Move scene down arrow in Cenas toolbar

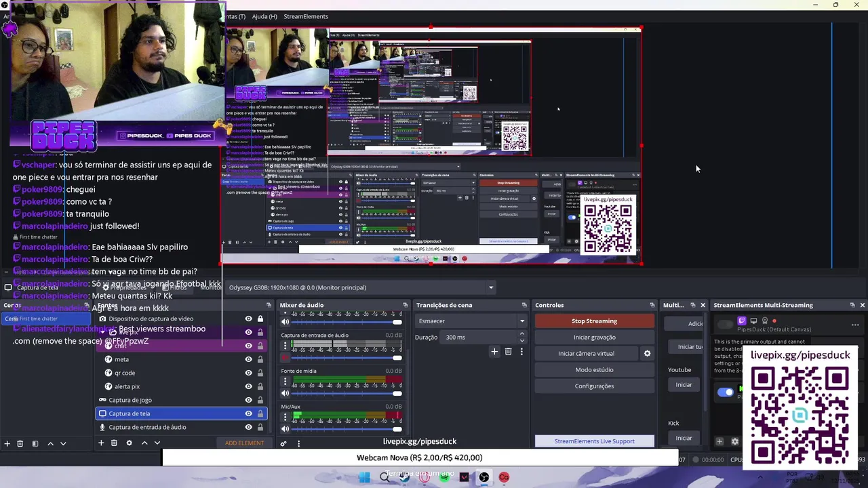63,443
